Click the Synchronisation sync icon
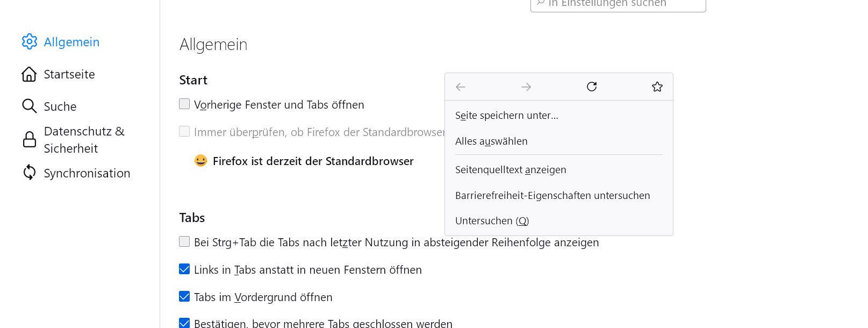Image resolution: width=868 pixels, height=328 pixels. 30,173
